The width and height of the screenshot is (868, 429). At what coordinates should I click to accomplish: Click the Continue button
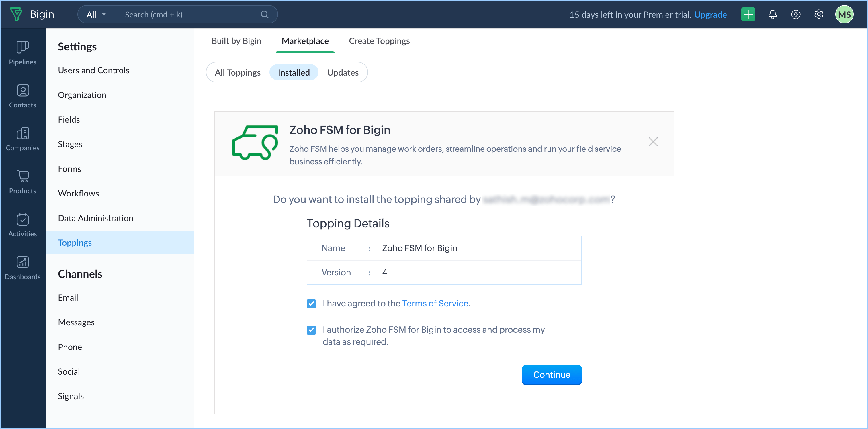552,375
